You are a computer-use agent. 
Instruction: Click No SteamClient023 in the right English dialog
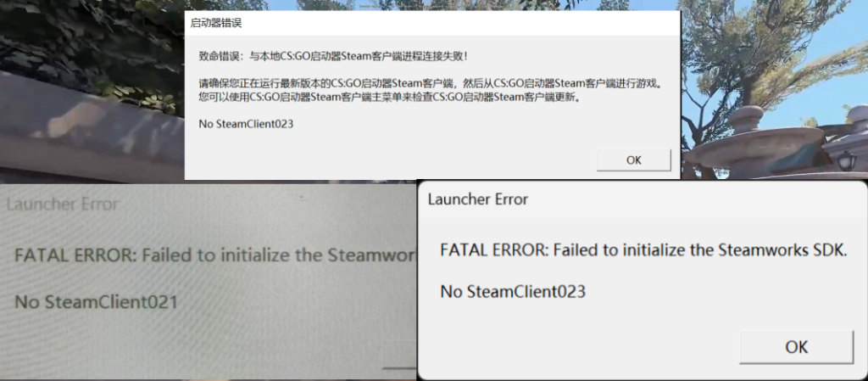513,291
